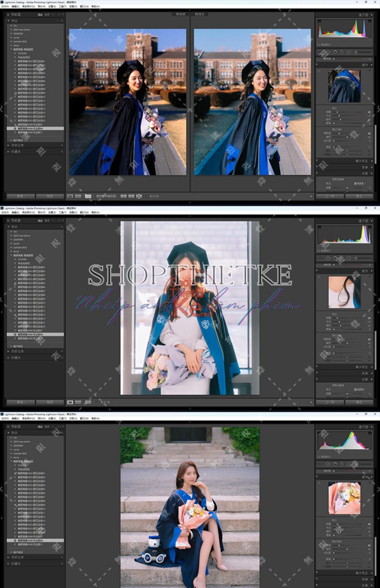Click shadow clipping indicator in top histogram
380x588 pixels.
[319, 21]
